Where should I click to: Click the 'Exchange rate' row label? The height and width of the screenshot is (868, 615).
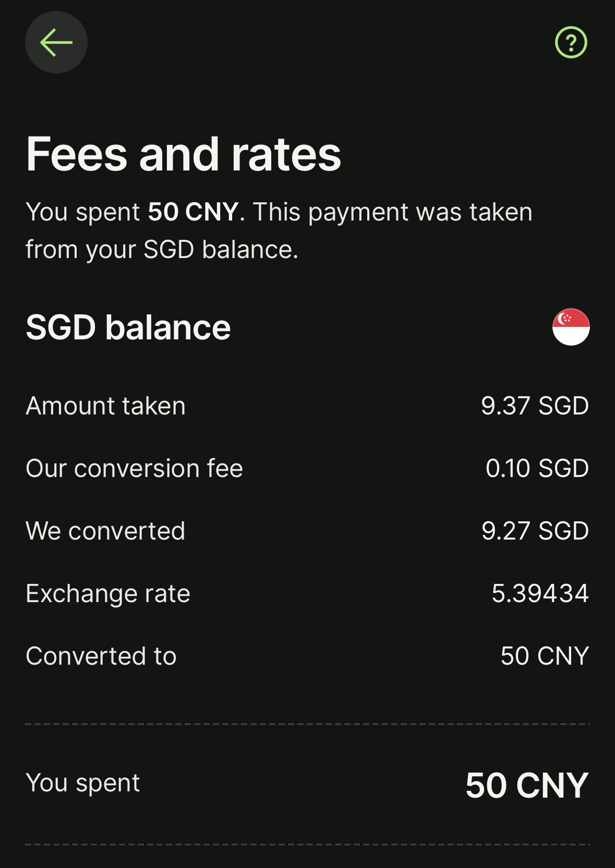pos(108,593)
